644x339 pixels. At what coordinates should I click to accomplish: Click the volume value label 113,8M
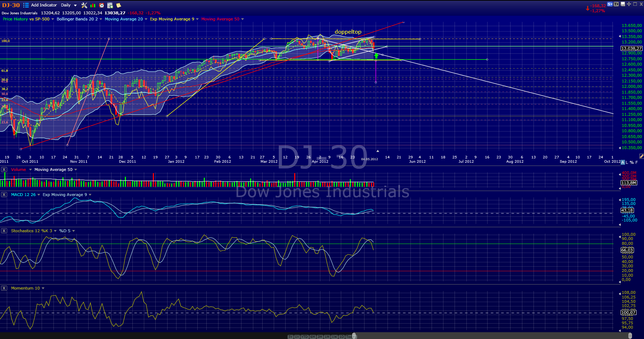click(629, 183)
